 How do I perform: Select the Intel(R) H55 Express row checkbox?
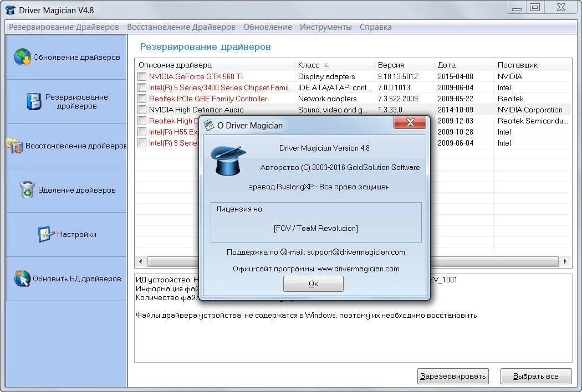142,132
